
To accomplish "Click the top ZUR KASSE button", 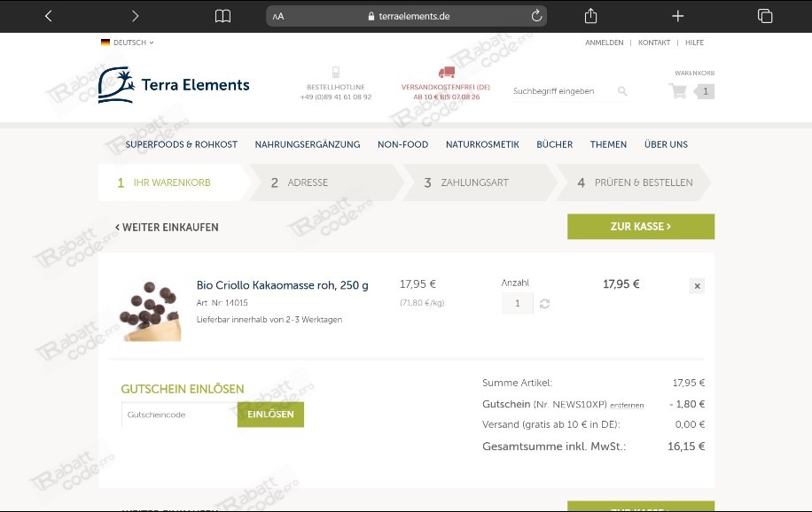I will [641, 227].
